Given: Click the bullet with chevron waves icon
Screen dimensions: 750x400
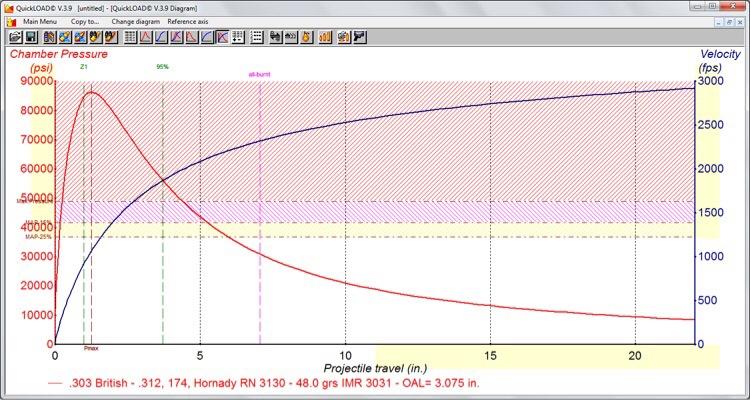Looking at the screenshot, I should (x=291, y=37).
